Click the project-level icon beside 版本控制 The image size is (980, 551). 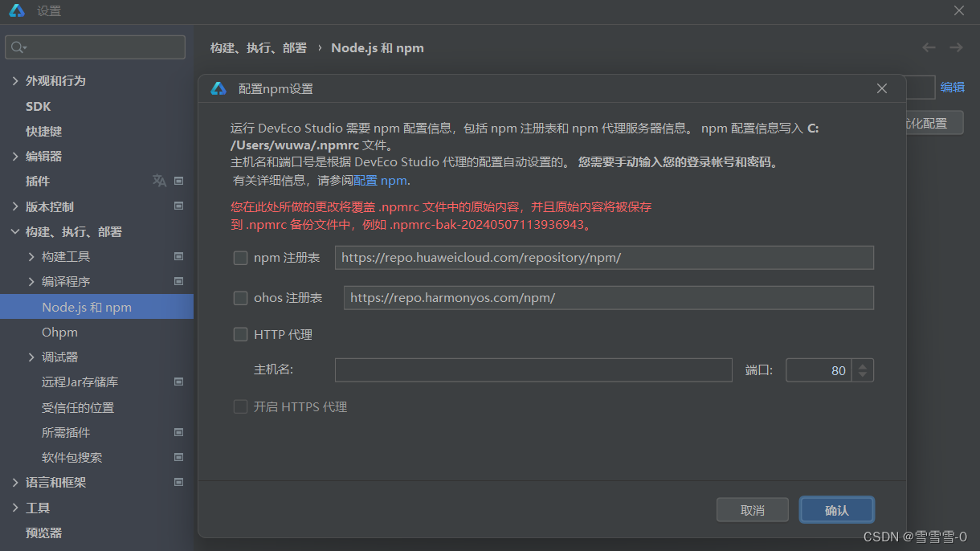[x=178, y=206]
